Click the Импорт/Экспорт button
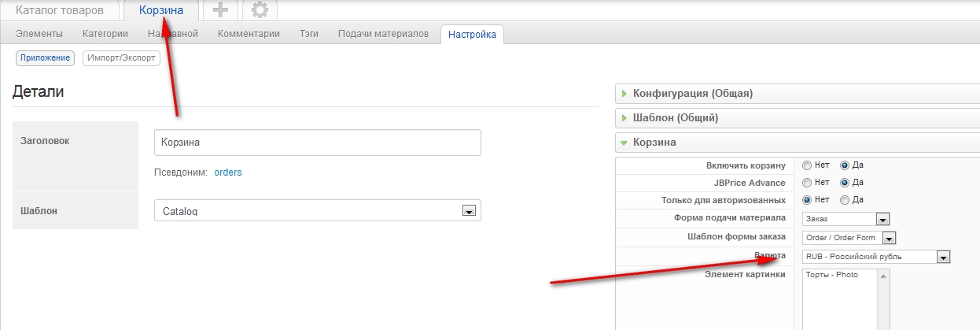 [x=121, y=57]
